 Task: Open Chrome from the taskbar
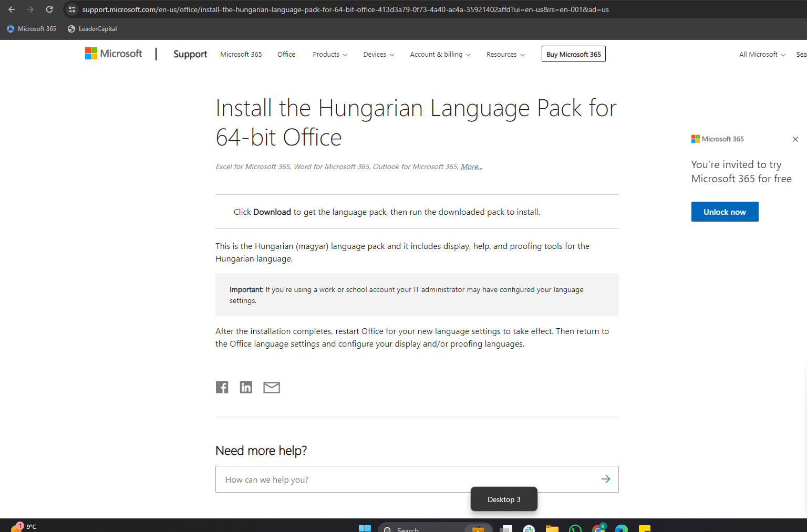[x=598, y=528]
